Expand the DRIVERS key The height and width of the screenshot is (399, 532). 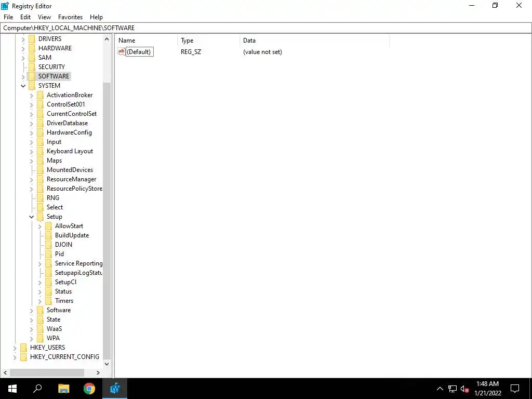[23, 39]
